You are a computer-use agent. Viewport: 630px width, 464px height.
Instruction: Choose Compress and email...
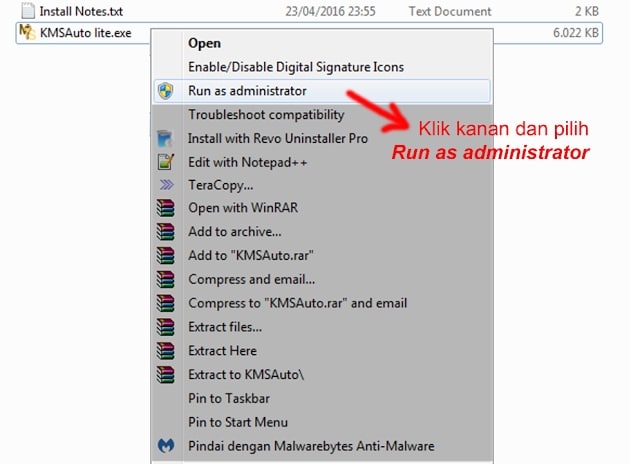click(322, 279)
